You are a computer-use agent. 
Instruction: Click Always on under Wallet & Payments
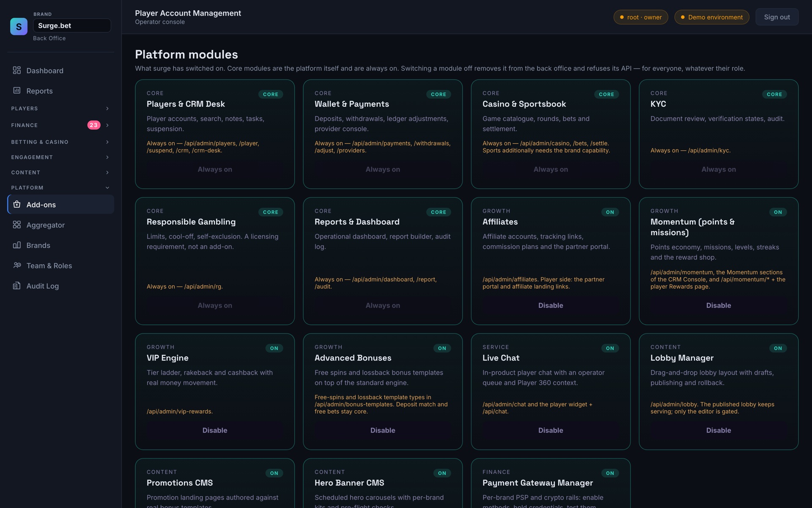point(383,169)
